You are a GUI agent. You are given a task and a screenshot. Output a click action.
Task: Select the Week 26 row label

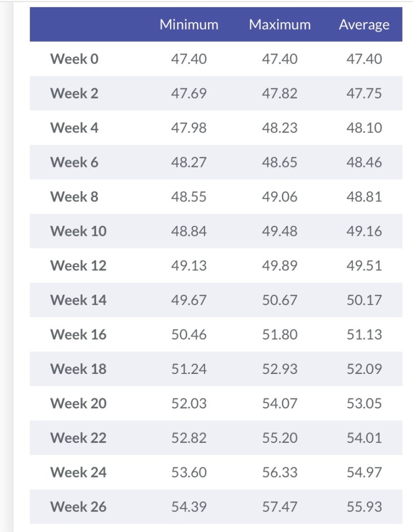[78, 507]
